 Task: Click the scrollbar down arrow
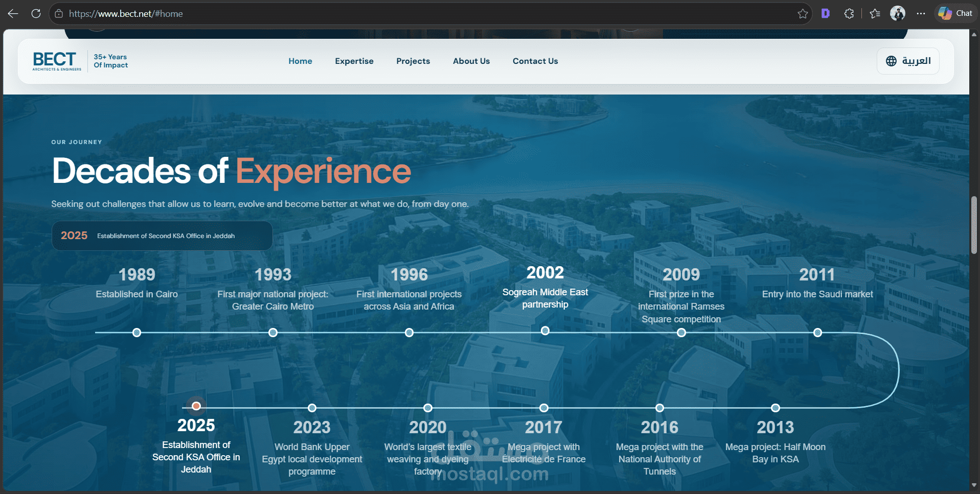coord(974,485)
